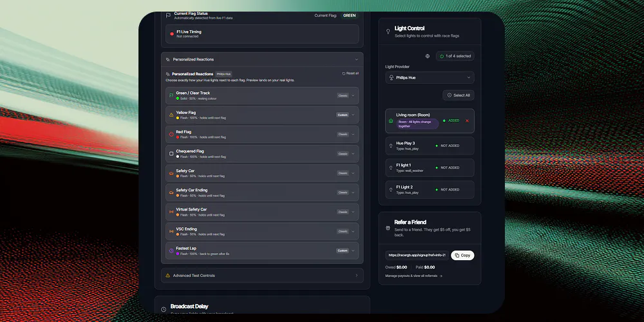Click the Yellow Flag warning triangle icon
Image resolution: width=644 pixels, height=322 pixels.
(x=171, y=115)
